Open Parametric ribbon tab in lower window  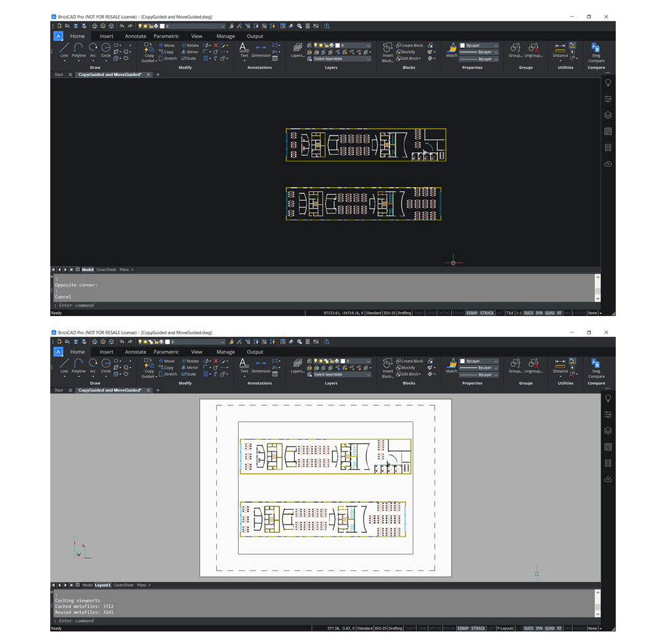click(x=166, y=352)
